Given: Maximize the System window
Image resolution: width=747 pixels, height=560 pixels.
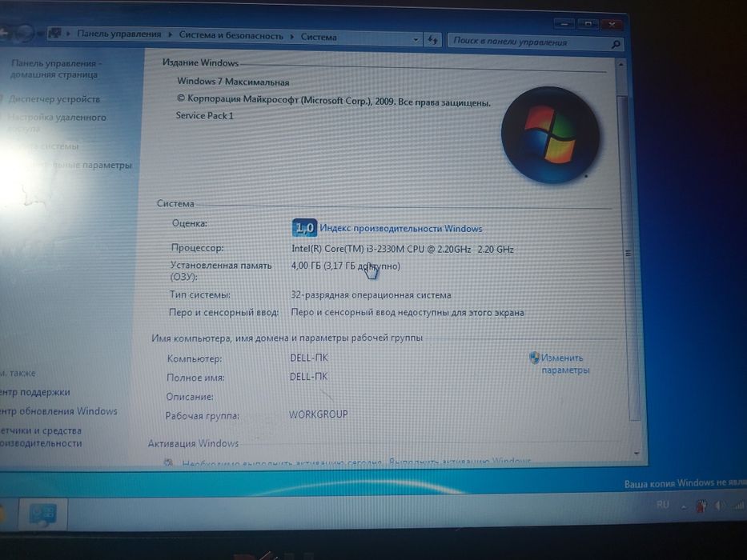Looking at the screenshot, I should click(x=588, y=23).
